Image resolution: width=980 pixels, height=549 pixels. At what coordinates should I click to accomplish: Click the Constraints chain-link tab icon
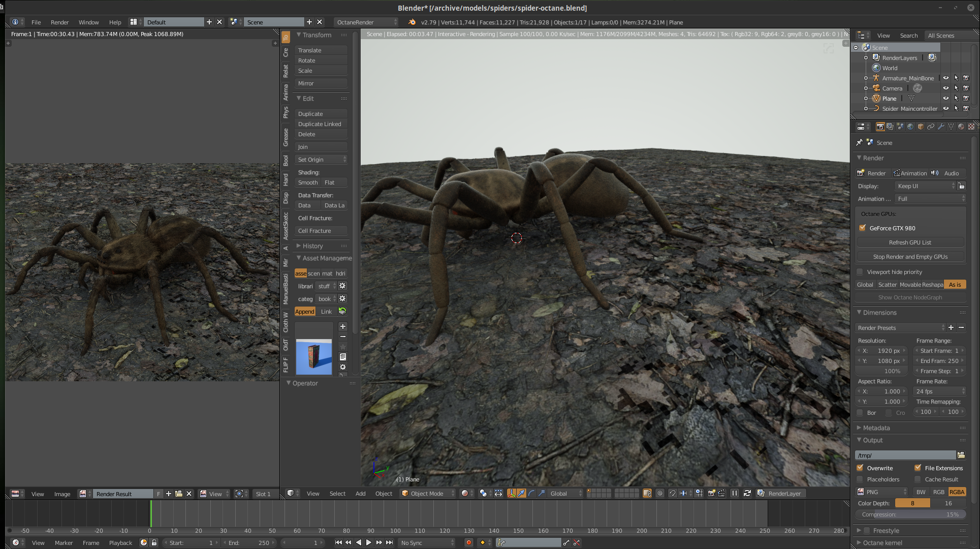[x=931, y=127]
